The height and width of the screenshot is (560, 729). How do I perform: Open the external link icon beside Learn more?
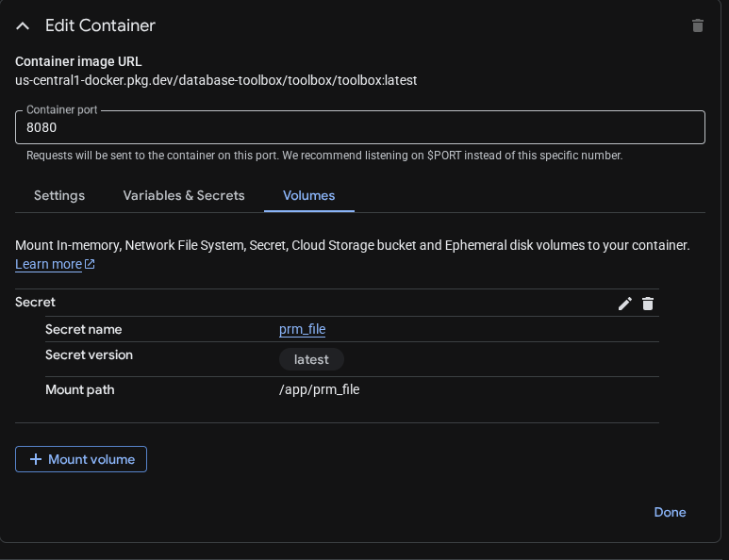pyautogui.click(x=90, y=264)
